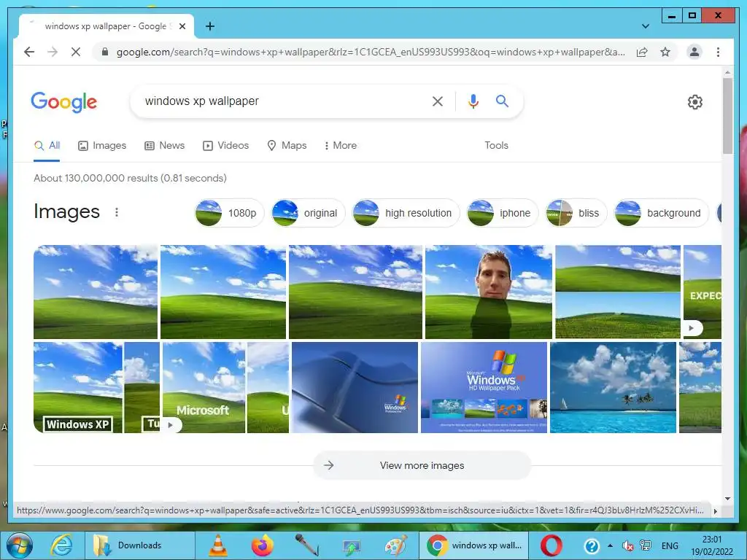Viewport: 747px width, 560px height.
Task: Click the page vertical scrollbar thumb
Action: [727, 116]
